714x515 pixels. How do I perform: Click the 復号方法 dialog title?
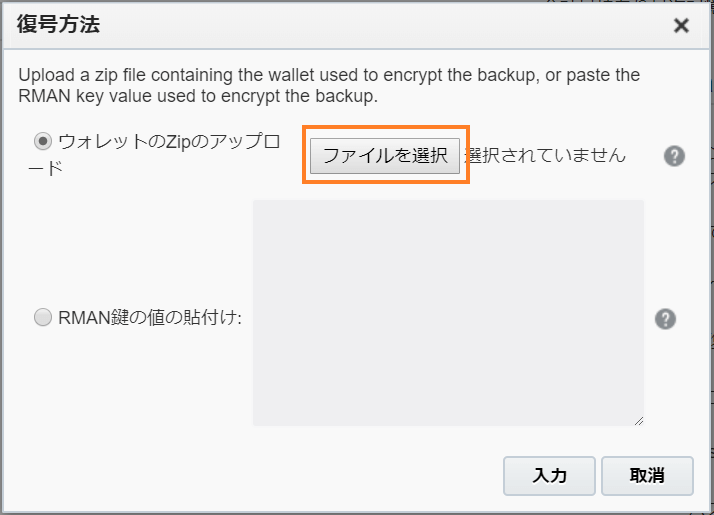click(x=58, y=24)
